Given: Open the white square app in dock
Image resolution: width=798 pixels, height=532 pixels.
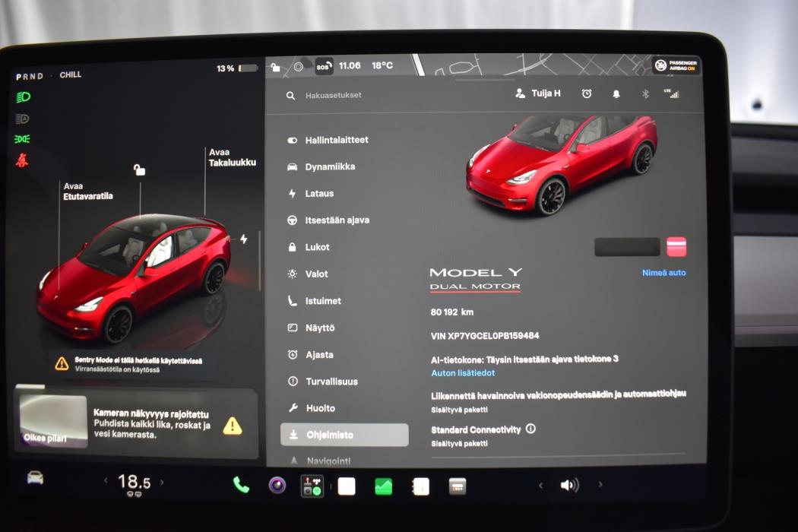Looking at the screenshot, I should (347, 486).
